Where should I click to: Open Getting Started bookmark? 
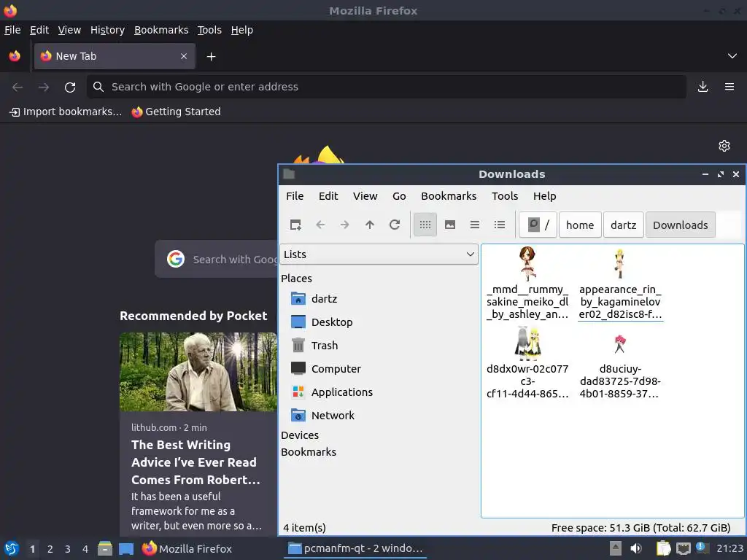(177, 112)
